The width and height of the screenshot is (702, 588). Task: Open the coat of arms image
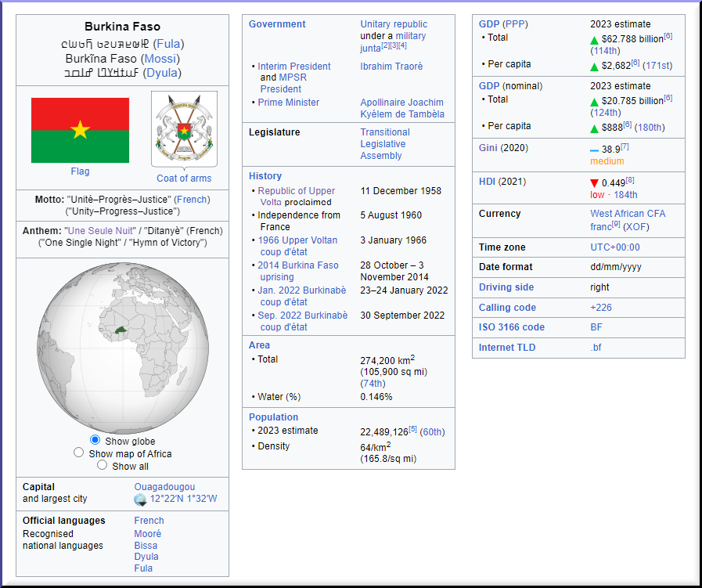184,128
